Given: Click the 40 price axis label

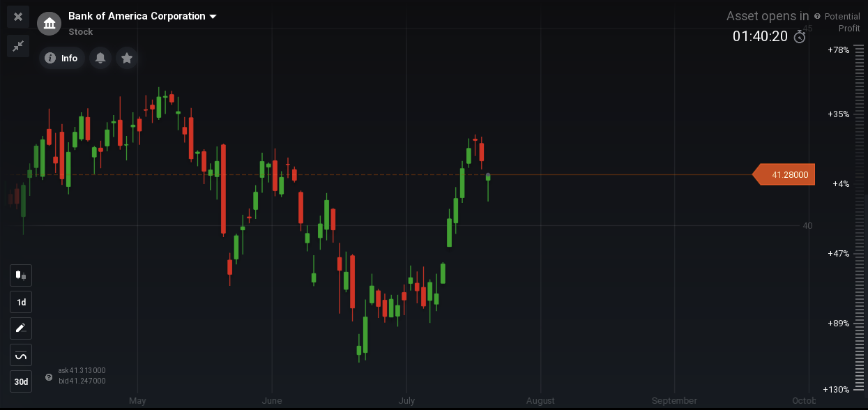Looking at the screenshot, I should click(x=807, y=225).
